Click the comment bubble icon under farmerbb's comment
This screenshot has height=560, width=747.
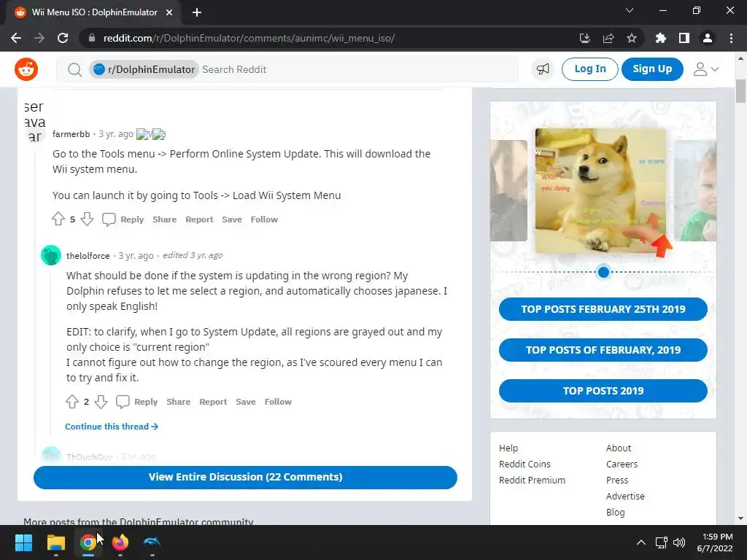[x=109, y=219]
